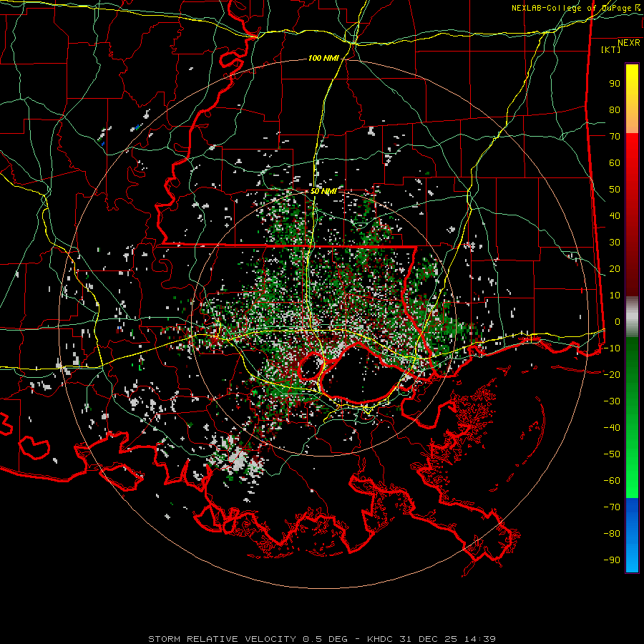Viewport: 644px width, 644px height.
Task: Select the 10 value on velocity scale
Action: pos(615,296)
